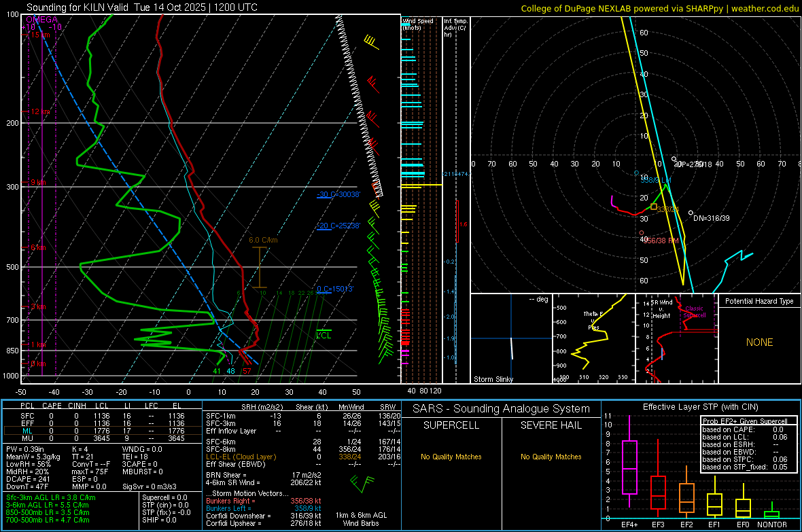
Task: Click the 1km & 6km green wind barbs glyph
Action: pos(362,483)
